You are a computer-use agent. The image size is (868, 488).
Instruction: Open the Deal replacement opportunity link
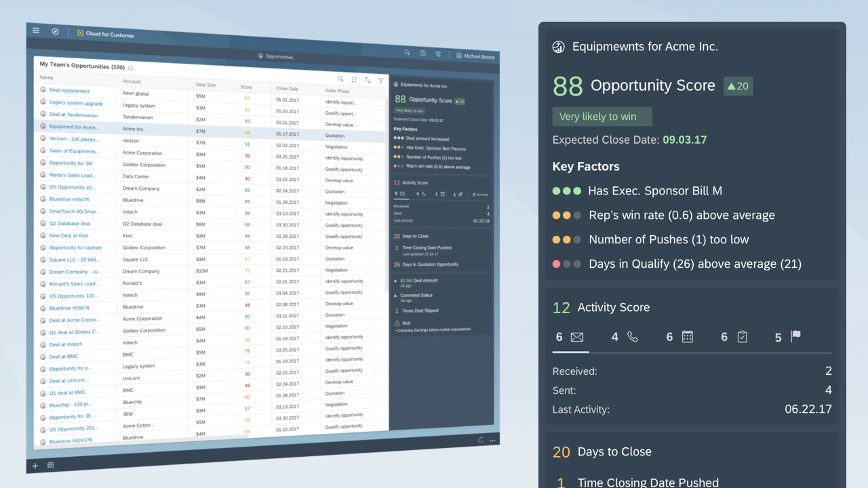pos(69,90)
